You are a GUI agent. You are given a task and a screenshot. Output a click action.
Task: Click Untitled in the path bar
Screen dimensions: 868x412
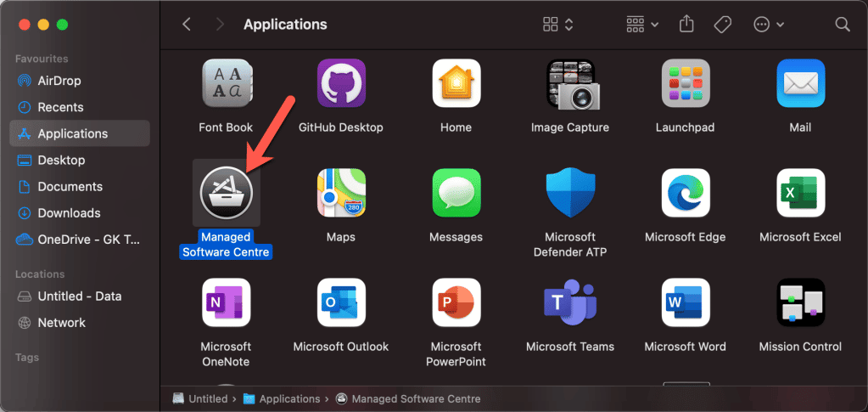[201, 398]
